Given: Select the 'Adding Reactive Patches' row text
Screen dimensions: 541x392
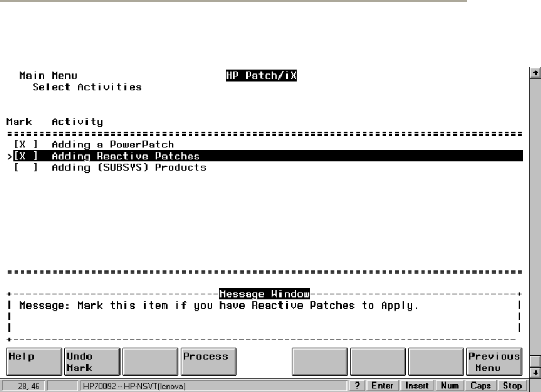Looking at the screenshot, I should (125, 156).
